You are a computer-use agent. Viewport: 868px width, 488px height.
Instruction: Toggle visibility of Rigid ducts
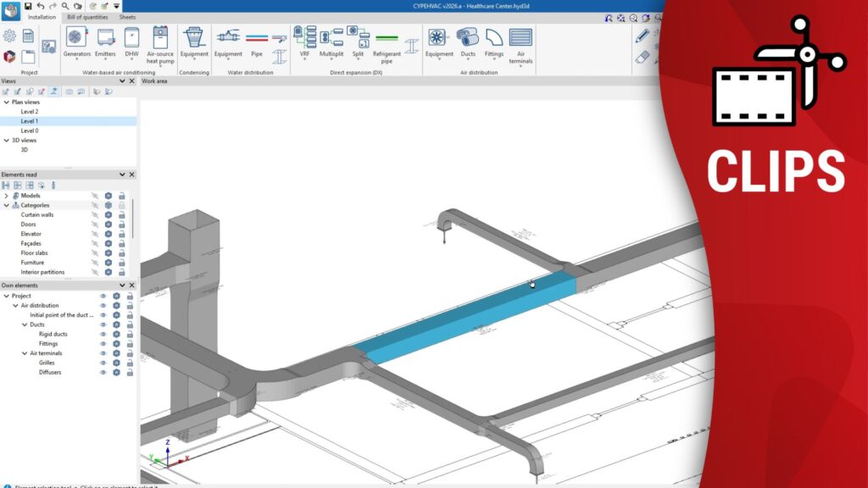click(103, 334)
